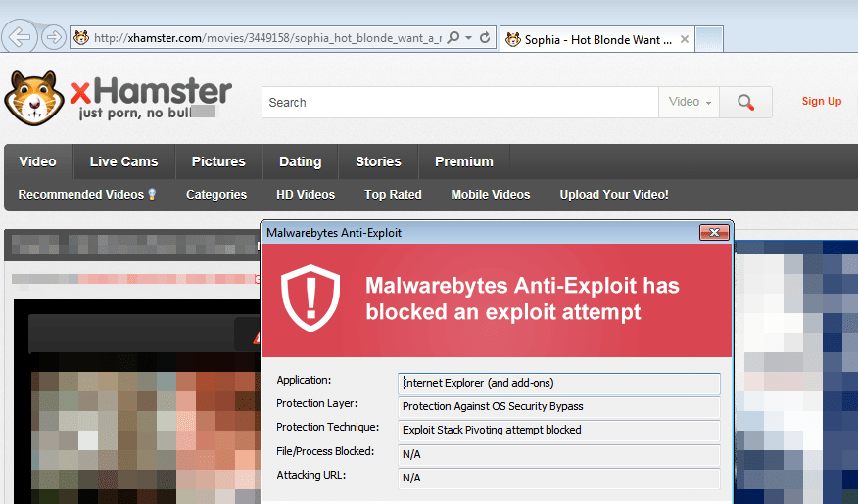Open the Categories submenu link
Image resolution: width=858 pixels, height=504 pixels.
pos(216,195)
